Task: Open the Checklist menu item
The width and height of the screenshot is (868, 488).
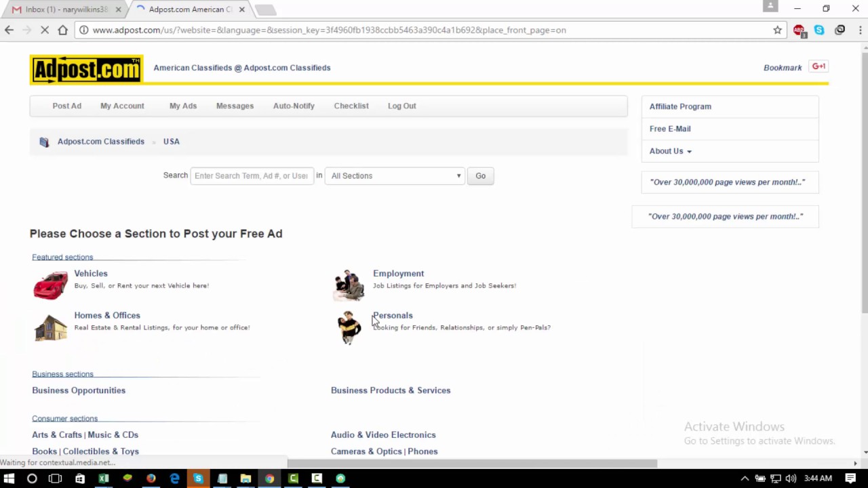Action: coord(351,106)
